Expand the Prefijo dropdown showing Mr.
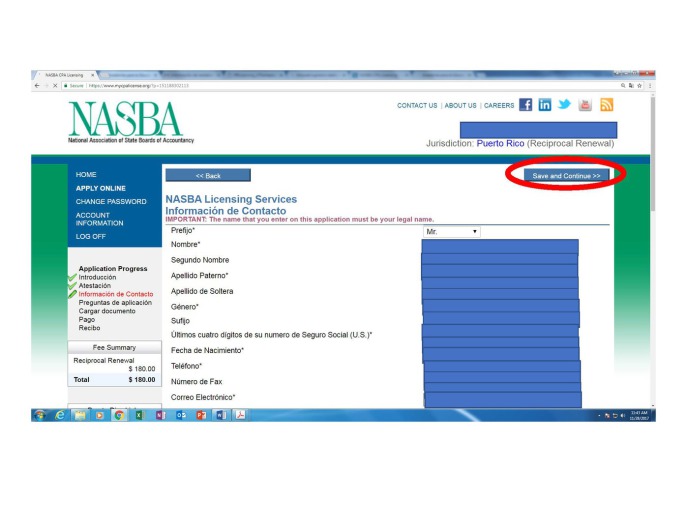 (x=451, y=231)
